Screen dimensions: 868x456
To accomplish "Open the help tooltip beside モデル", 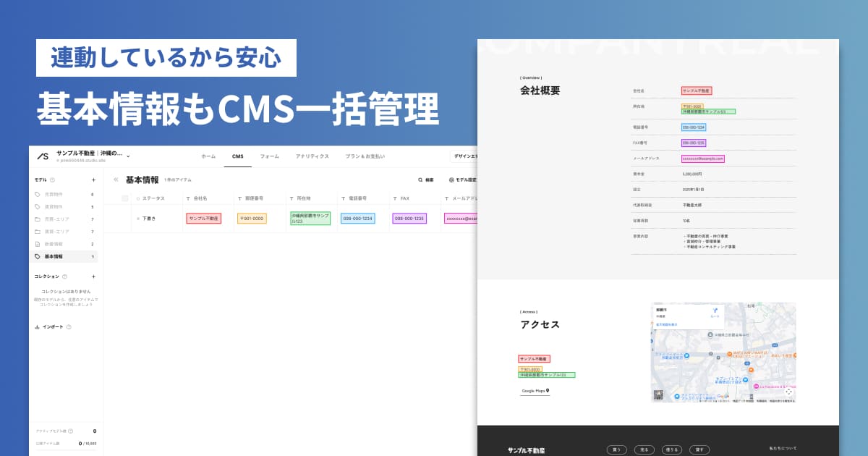I will [53, 180].
